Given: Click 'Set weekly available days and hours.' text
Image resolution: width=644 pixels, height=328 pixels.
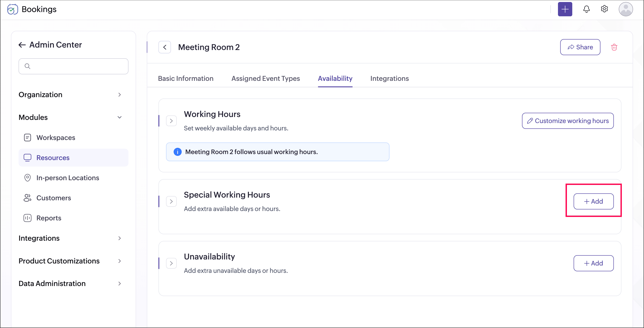Looking at the screenshot, I should point(236,128).
